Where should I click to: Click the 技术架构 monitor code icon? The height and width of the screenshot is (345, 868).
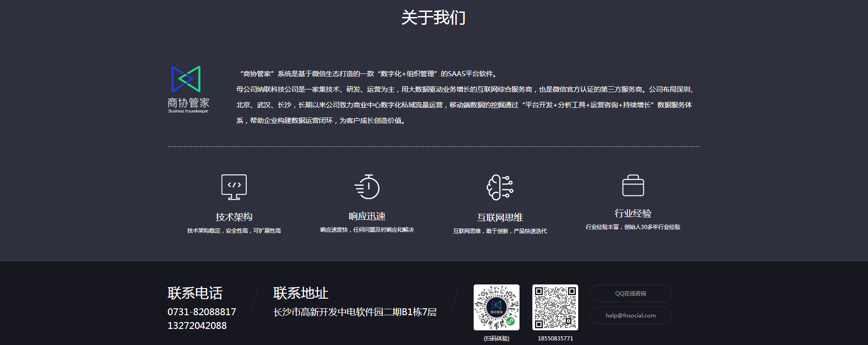click(x=234, y=187)
